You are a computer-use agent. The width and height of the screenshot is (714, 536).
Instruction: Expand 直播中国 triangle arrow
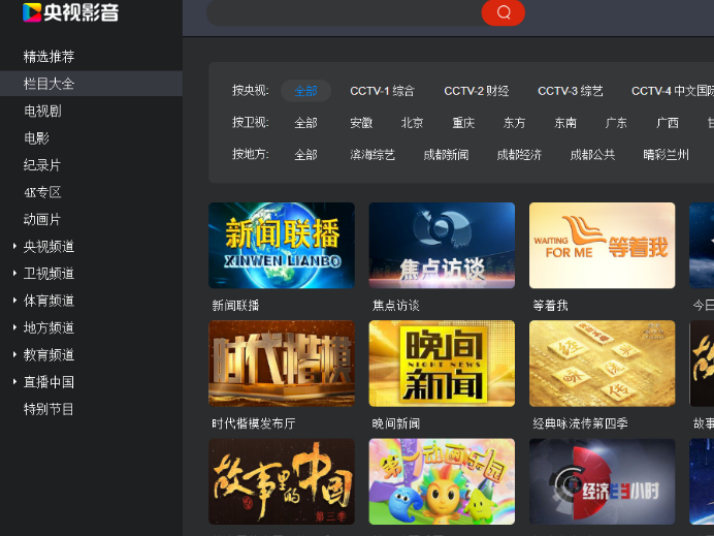pyautogui.click(x=15, y=382)
